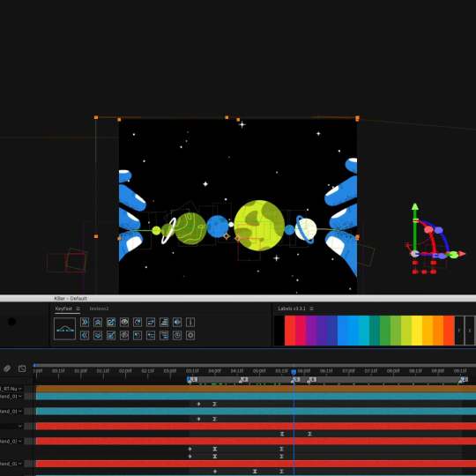The image size is (476, 476).
Task: Pick the yellow swatch in the Labels panel
Action: pyautogui.click(x=417, y=331)
